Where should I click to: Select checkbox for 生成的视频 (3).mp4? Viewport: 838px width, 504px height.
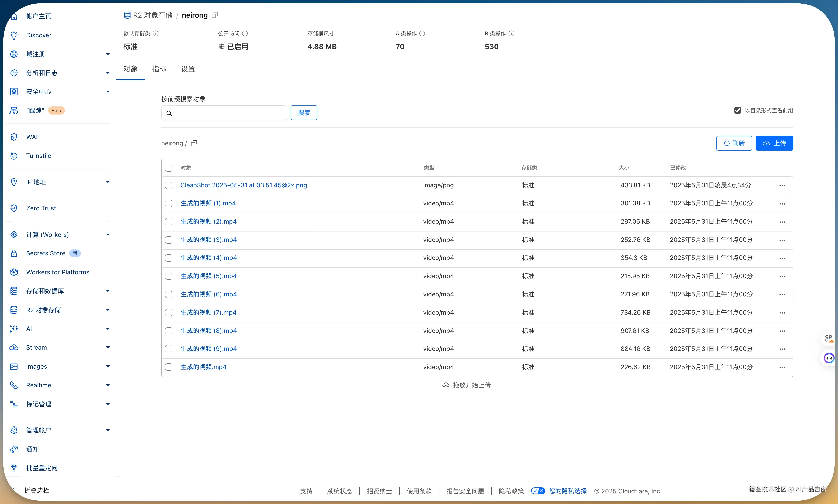click(169, 240)
